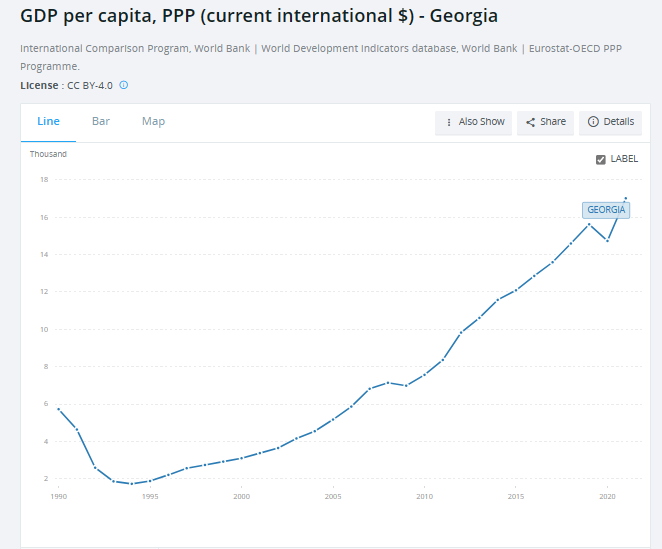Screen dimensions: 662x549
Task: Click the 2015 label on the x-axis
Action: [516, 496]
